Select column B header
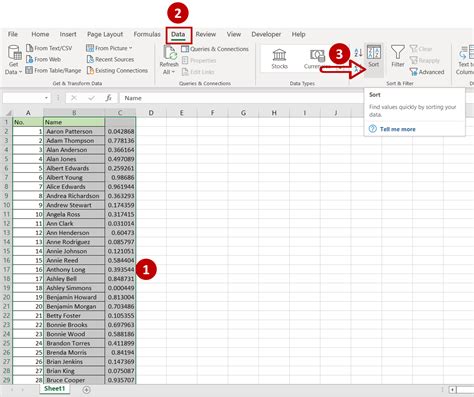 point(74,113)
